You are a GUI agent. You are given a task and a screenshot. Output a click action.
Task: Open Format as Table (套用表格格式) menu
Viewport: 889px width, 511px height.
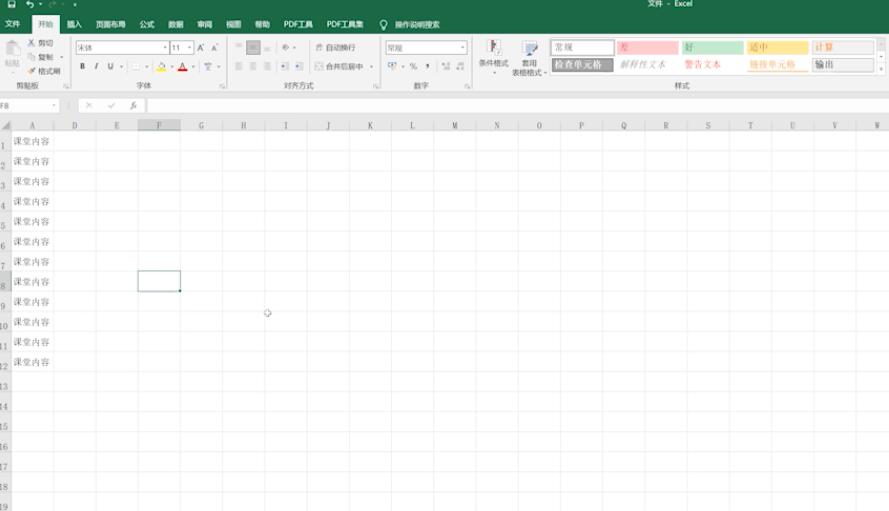(529, 58)
